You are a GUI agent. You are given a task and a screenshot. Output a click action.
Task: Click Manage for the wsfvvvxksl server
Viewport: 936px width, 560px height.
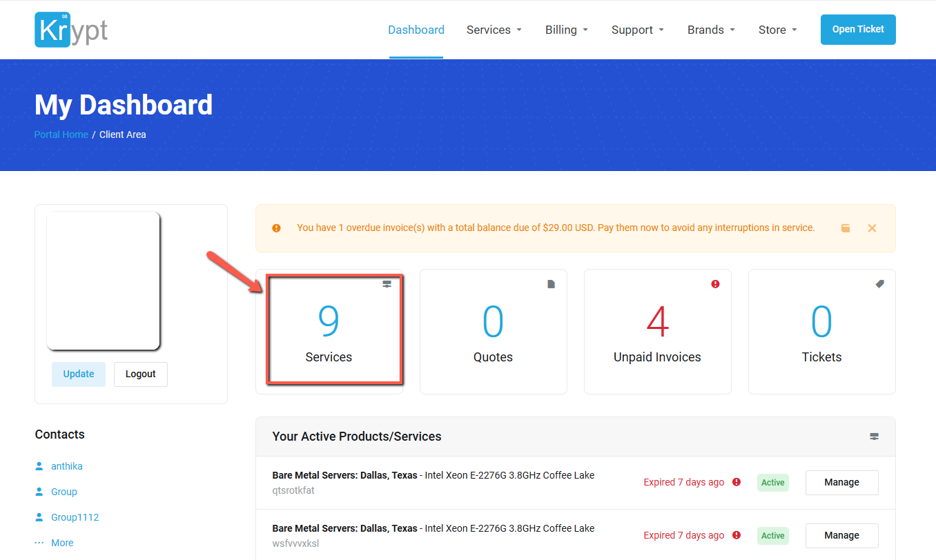click(x=841, y=535)
